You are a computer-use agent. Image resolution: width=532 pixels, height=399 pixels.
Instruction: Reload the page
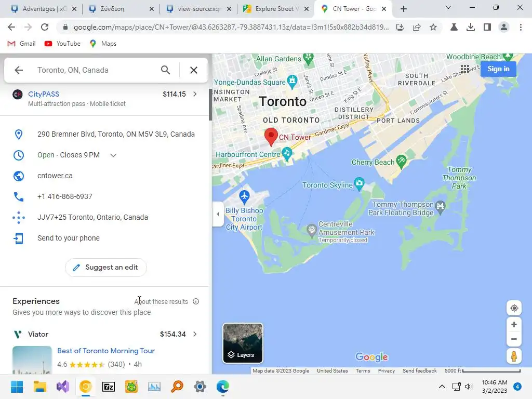(x=45, y=27)
